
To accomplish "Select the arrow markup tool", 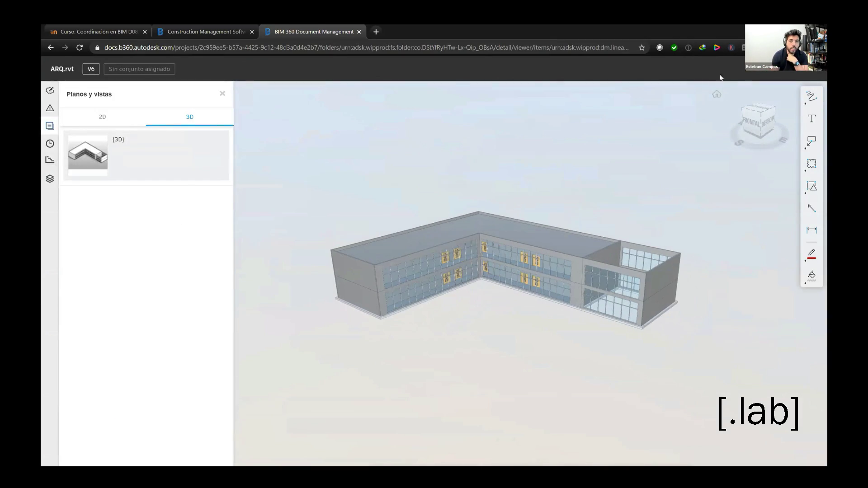I will (x=811, y=208).
